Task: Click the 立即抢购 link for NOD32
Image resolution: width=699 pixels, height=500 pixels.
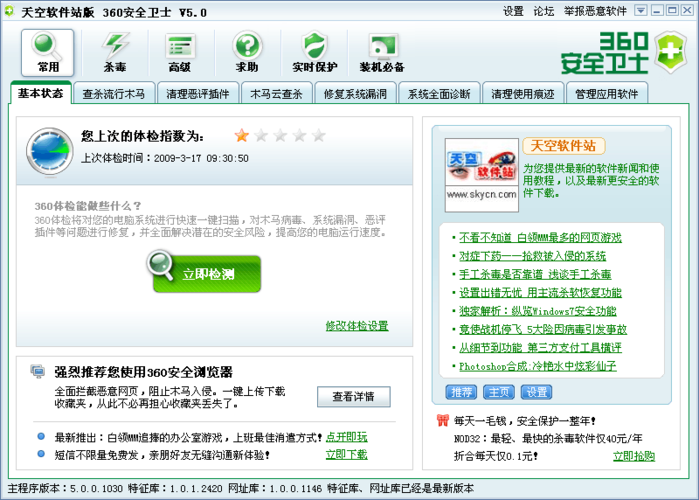Action: (634, 456)
